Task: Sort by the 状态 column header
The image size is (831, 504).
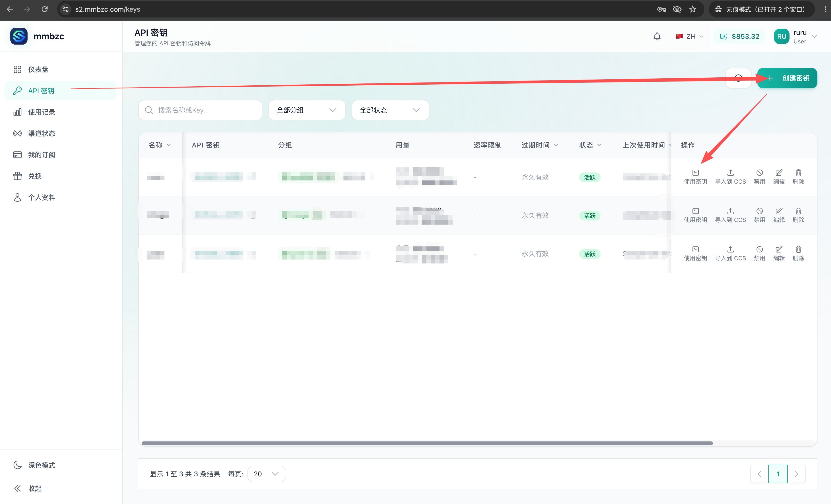Action: (x=590, y=145)
